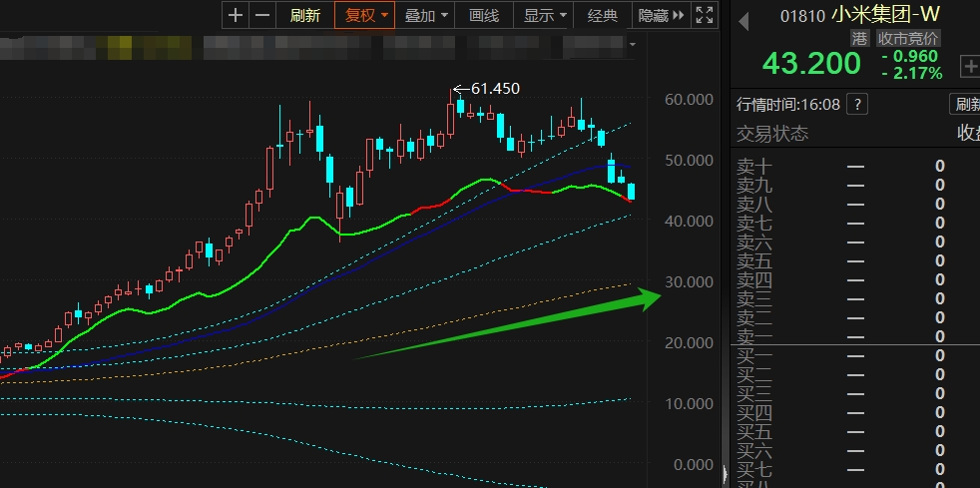
Task: Activate the 画线 drawing tool
Action: pos(484,15)
